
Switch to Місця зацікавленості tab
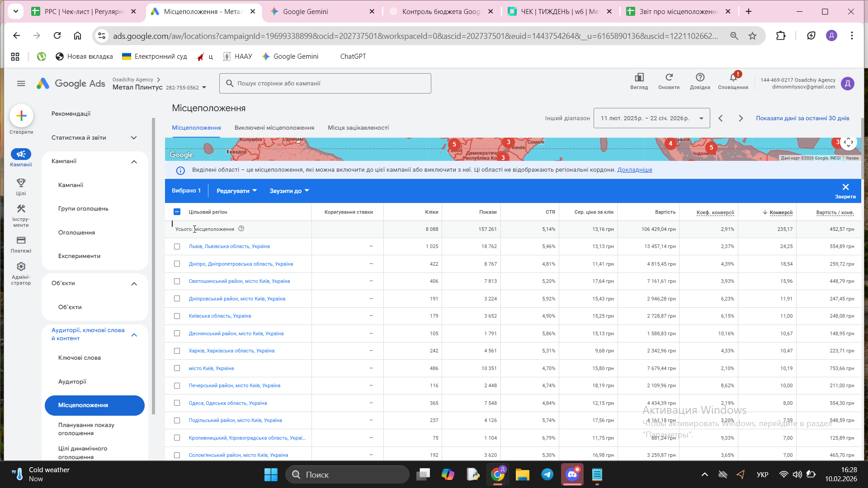pos(358,128)
